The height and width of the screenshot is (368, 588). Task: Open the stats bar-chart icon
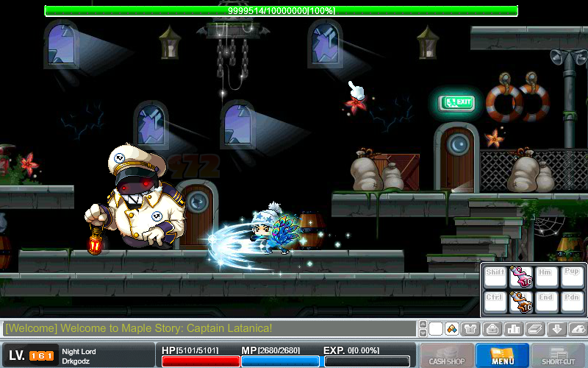click(x=513, y=329)
